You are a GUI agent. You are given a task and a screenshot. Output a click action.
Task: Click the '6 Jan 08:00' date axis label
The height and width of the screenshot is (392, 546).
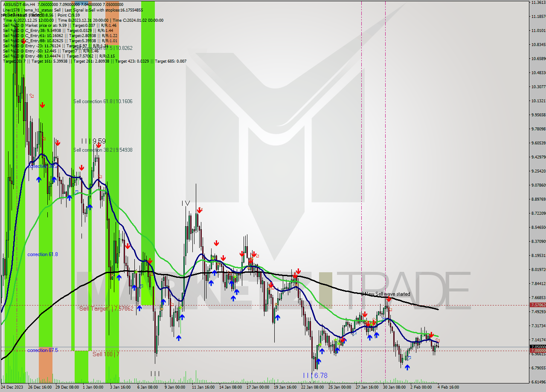[148, 387]
